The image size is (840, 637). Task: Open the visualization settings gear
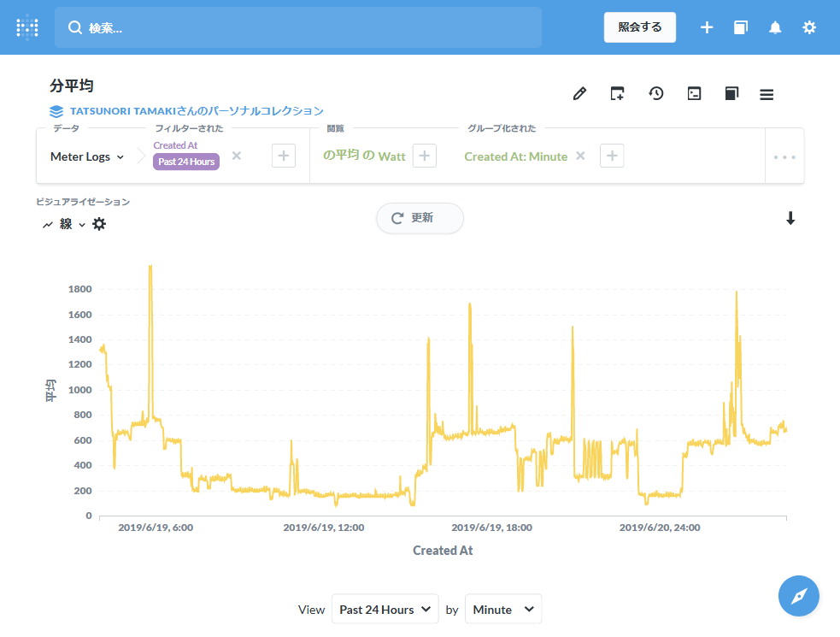tap(99, 224)
